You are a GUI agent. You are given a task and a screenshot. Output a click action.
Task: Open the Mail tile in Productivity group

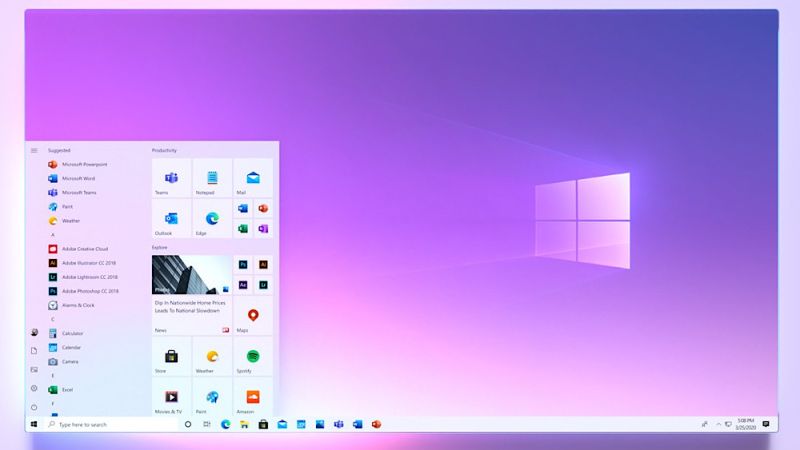tap(253, 178)
